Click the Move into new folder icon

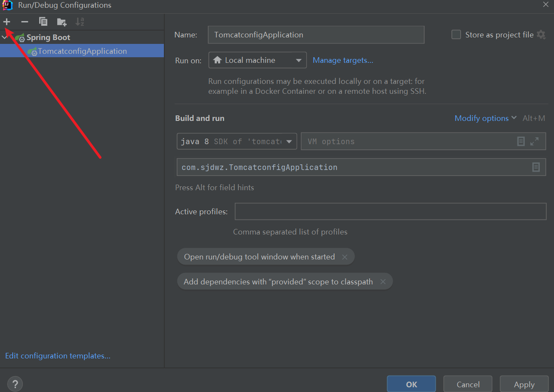pyautogui.click(x=62, y=22)
